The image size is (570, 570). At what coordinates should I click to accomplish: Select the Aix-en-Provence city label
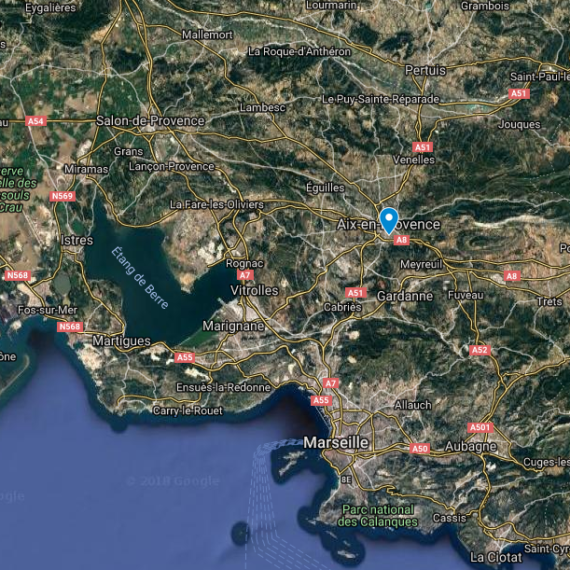click(x=389, y=224)
